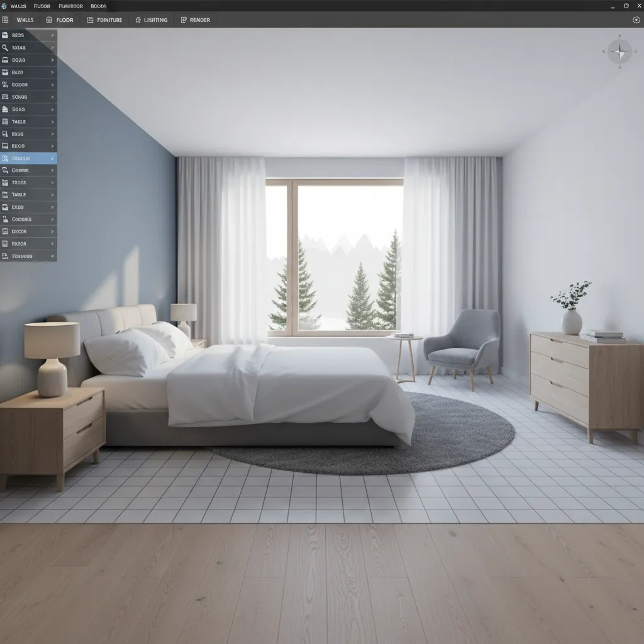Click the Walls menu bar item

coord(18,6)
